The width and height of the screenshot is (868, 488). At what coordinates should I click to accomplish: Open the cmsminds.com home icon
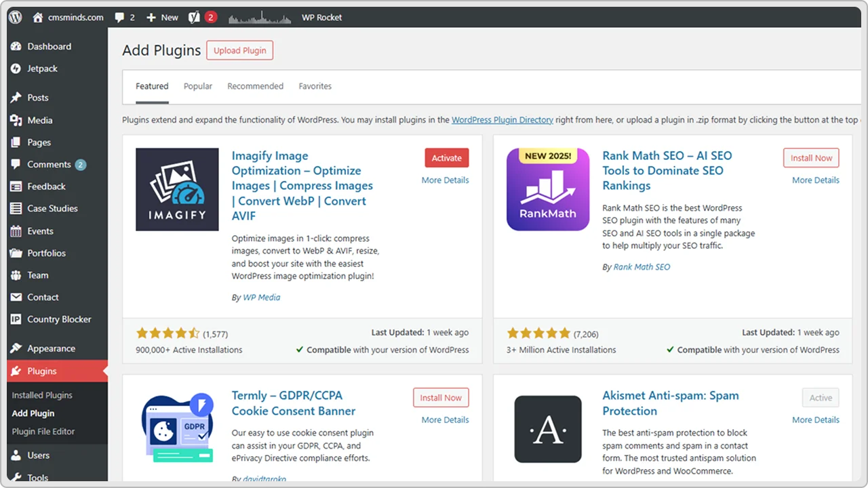click(38, 18)
